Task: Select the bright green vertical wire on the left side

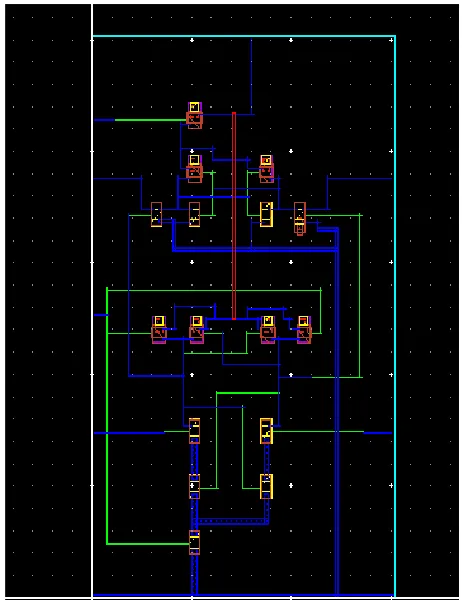Action: [x=107, y=416]
